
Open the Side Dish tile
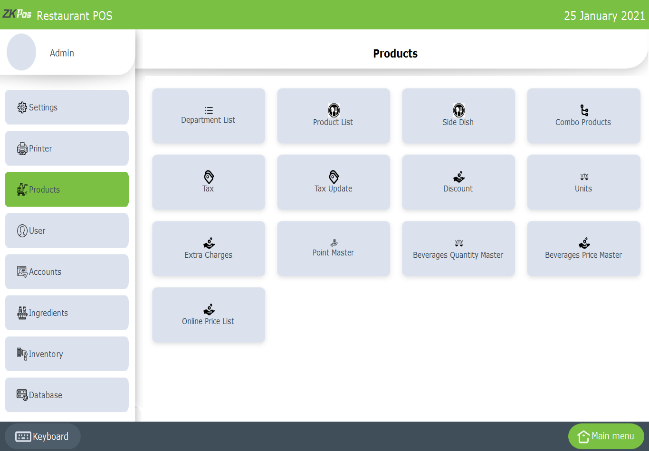click(x=459, y=116)
